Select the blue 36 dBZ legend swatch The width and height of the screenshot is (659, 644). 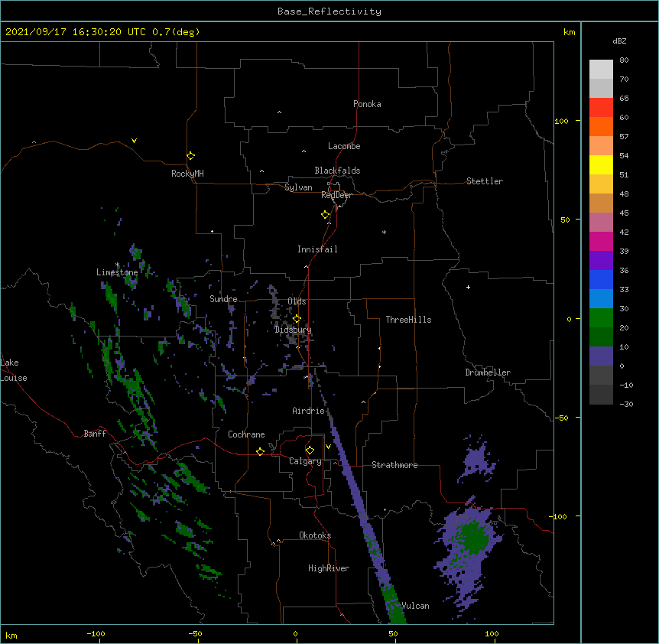pos(601,279)
